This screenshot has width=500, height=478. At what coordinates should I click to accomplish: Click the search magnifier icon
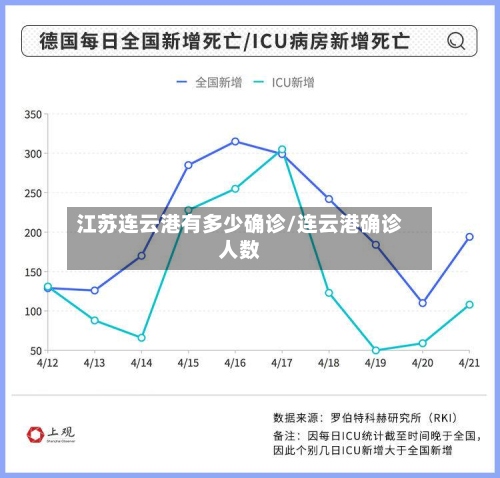[x=456, y=41]
